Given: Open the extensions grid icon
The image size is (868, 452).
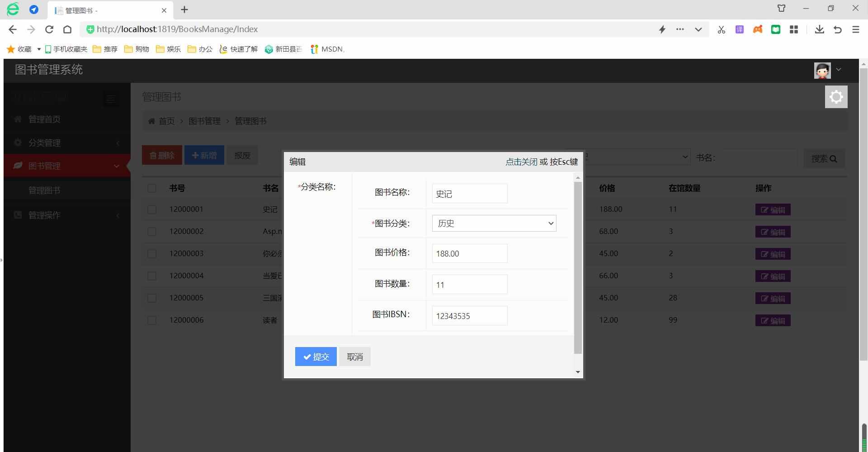Looking at the screenshot, I should coord(794,29).
